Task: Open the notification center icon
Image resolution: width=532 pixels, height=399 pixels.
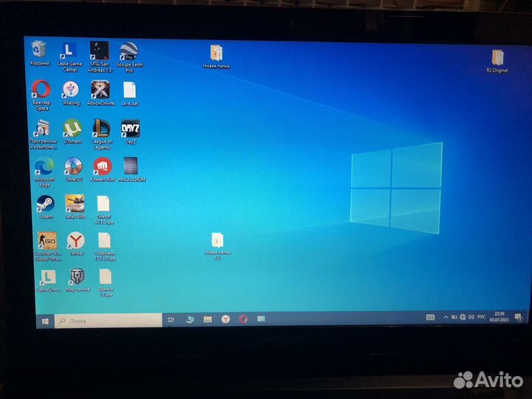Action: tap(518, 318)
